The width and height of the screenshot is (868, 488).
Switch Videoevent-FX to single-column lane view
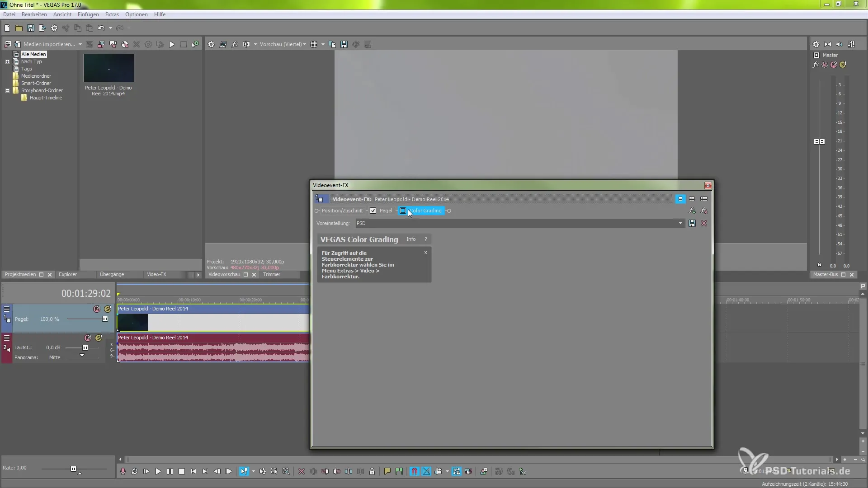[x=680, y=199]
